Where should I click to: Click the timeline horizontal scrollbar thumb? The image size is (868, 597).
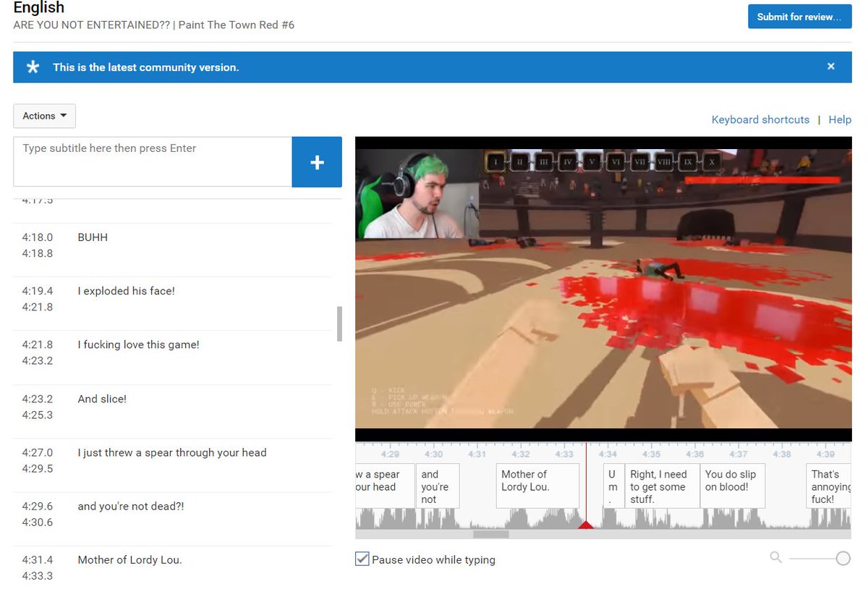491,534
